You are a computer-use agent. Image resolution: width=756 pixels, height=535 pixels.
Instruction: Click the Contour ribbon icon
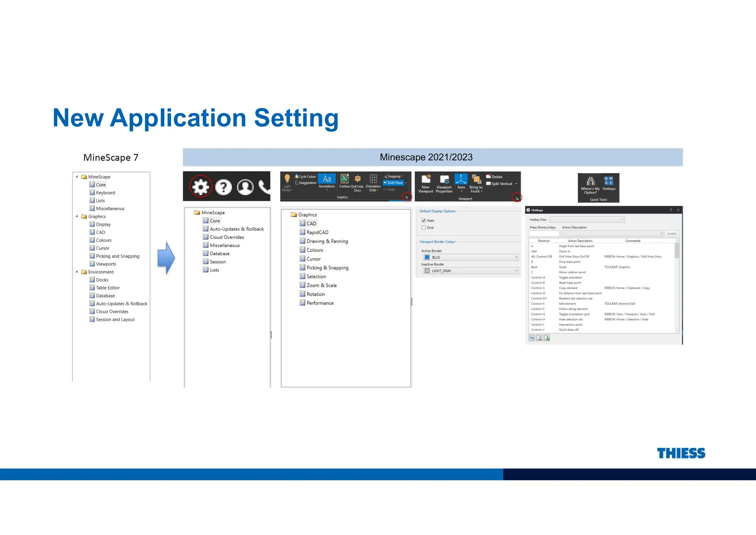(x=344, y=181)
